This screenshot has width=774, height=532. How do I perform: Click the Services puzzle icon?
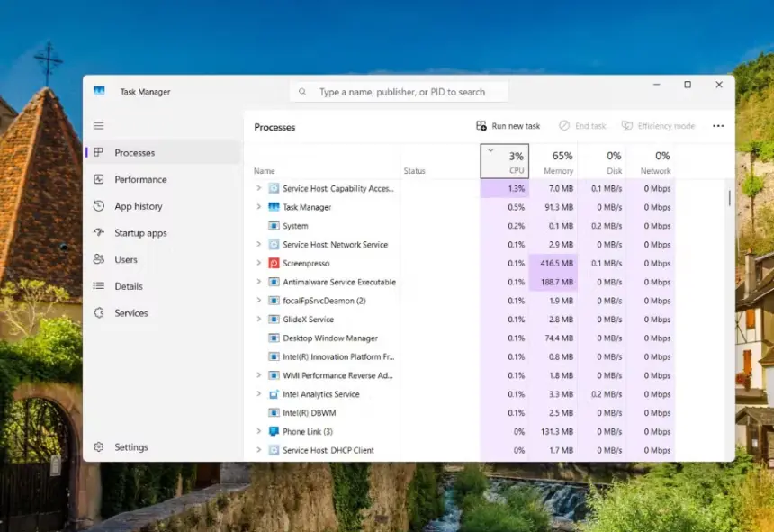(99, 312)
